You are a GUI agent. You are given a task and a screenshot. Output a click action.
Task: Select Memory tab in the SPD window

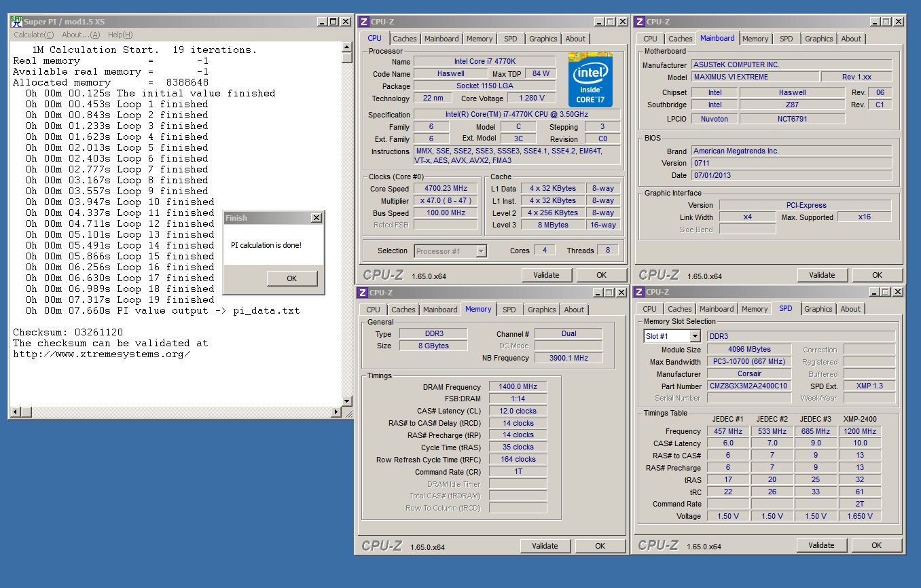754,309
